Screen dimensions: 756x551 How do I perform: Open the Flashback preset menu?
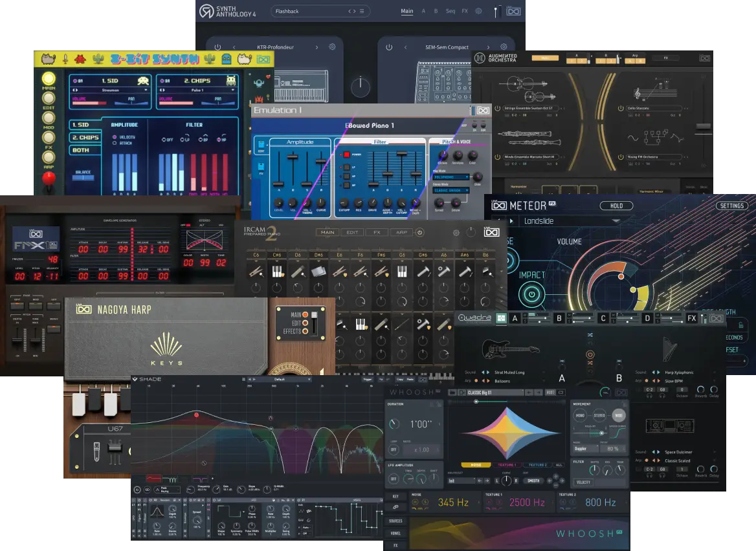click(362, 11)
